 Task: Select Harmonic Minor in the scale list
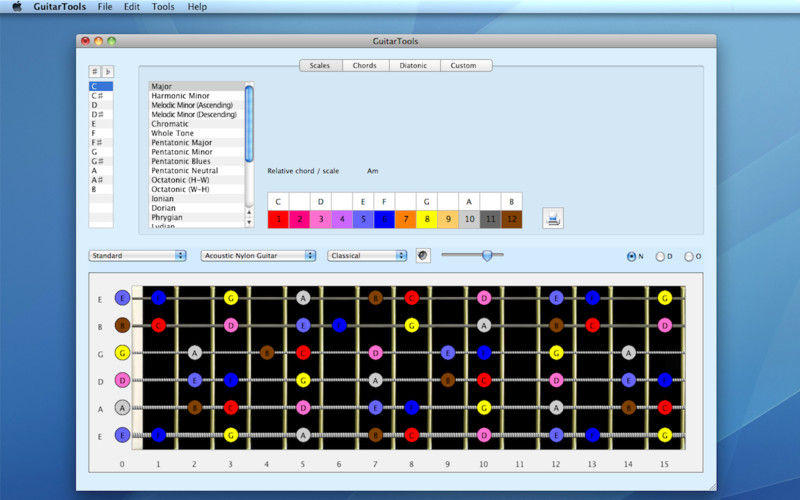(x=197, y=95)
